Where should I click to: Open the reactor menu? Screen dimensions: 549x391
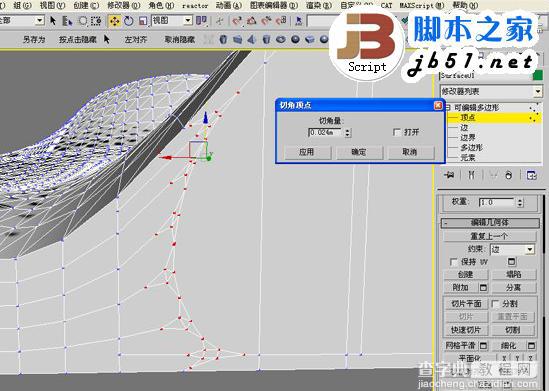pos(195,6)
